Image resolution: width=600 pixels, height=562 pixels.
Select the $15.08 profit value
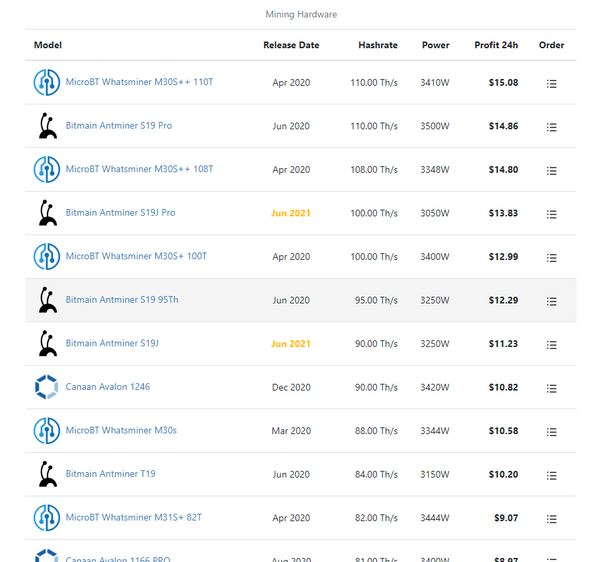(503, 83)
